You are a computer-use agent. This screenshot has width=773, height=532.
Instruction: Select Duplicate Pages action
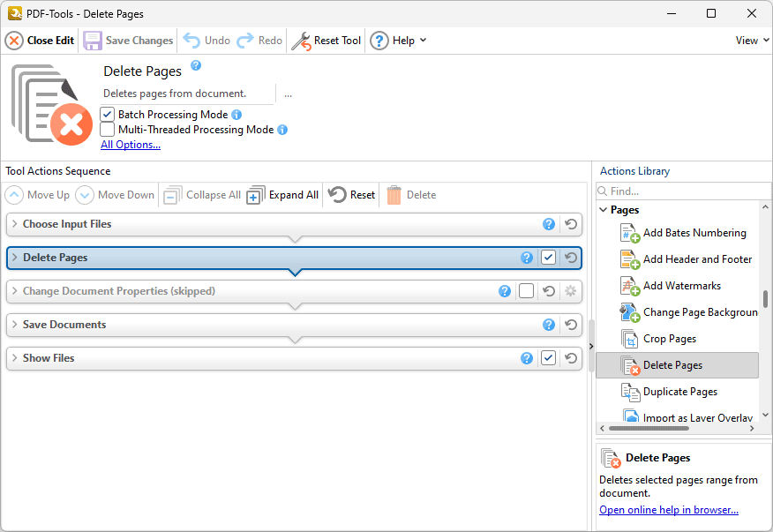[670, 392]
